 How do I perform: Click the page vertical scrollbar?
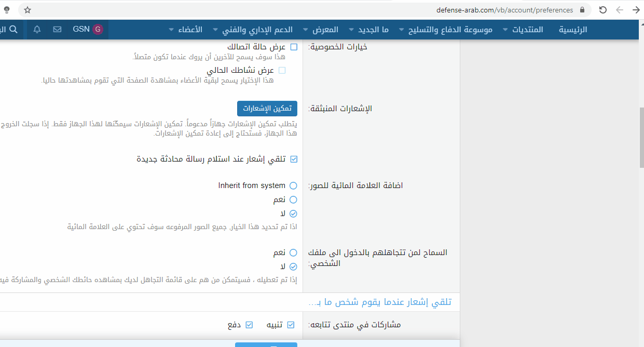641,138
